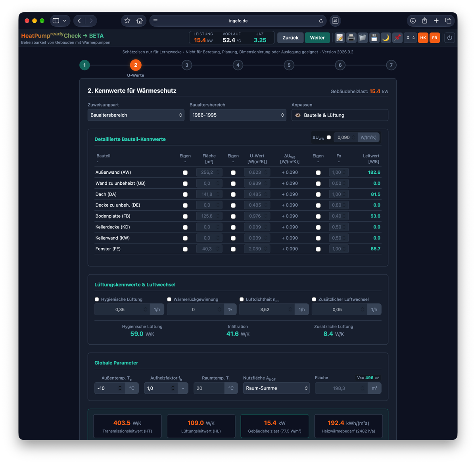Screen dimensions: 476x464
Task: Go to browser home page icon
Action: (x=140, y=21)
